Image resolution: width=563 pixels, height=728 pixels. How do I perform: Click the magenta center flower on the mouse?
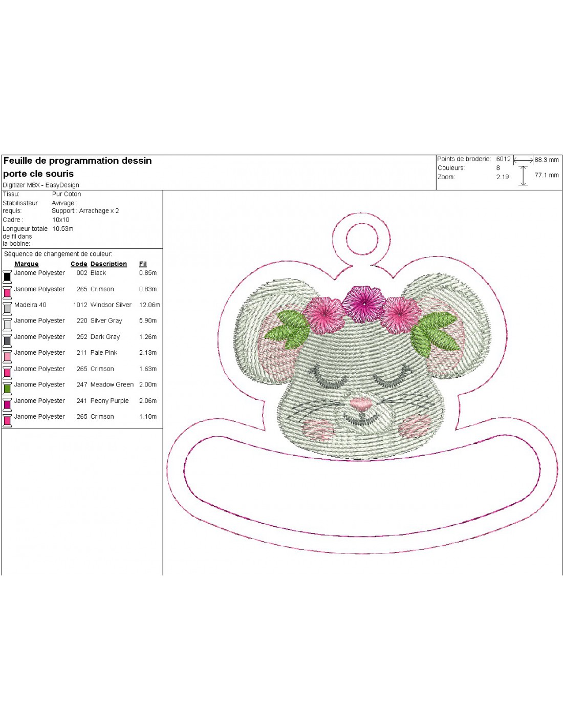click(363, 304)
